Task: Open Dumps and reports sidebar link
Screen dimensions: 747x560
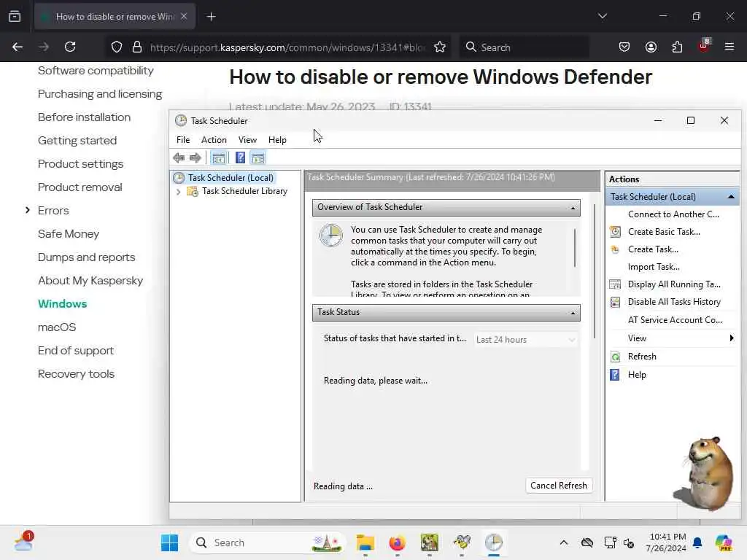Action: (x=86, y=257)
